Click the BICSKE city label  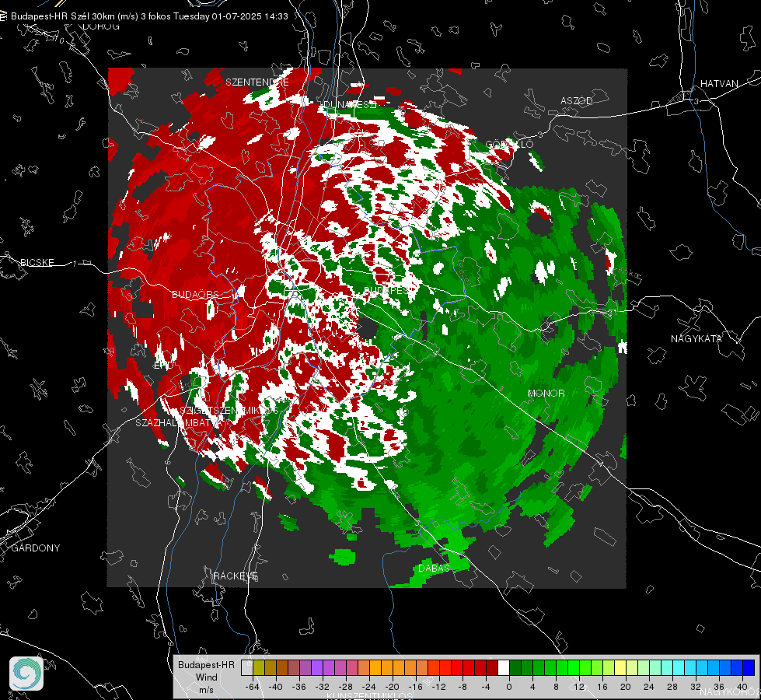pos(37,262)
